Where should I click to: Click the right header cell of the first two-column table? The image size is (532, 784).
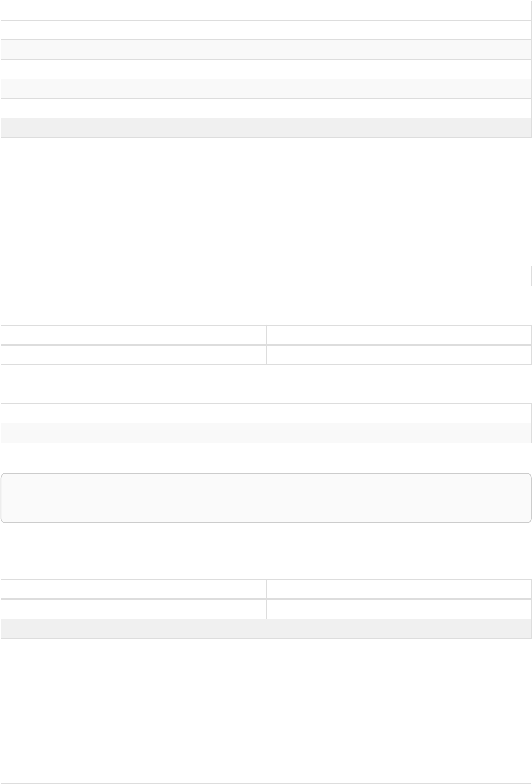click(x=399, y=335)
